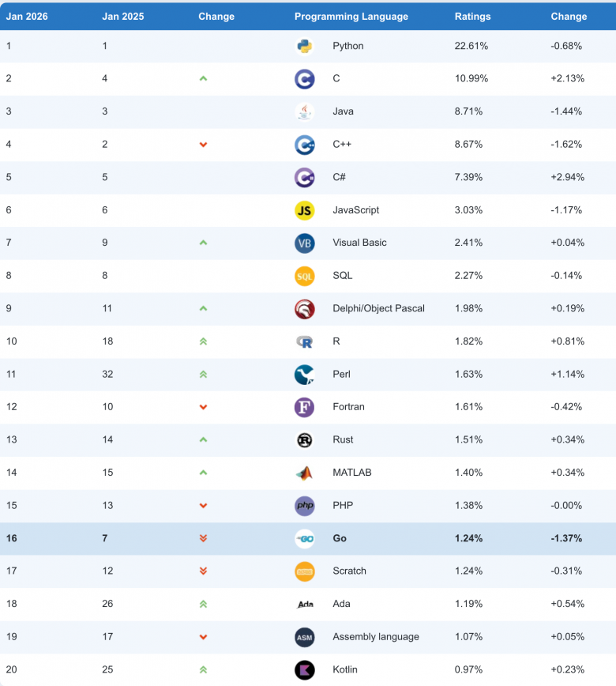Click the yellow JavaScript JS icon
The image size is (616, 686).
coord(304,210)
